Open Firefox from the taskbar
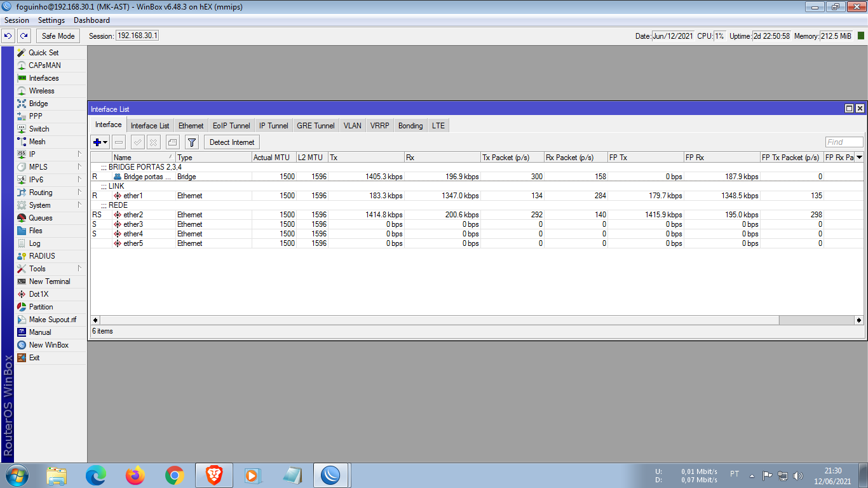The width and height of the screenshot is (868, 488). [x=135, y=475]
